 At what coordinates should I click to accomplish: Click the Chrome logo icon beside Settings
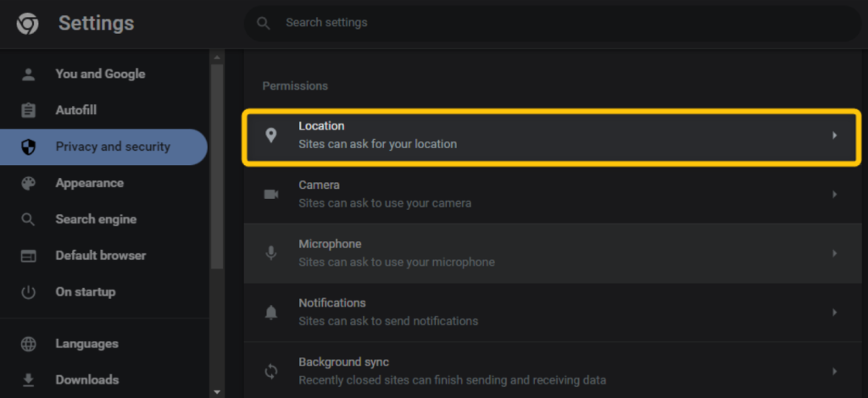point(27,23)
